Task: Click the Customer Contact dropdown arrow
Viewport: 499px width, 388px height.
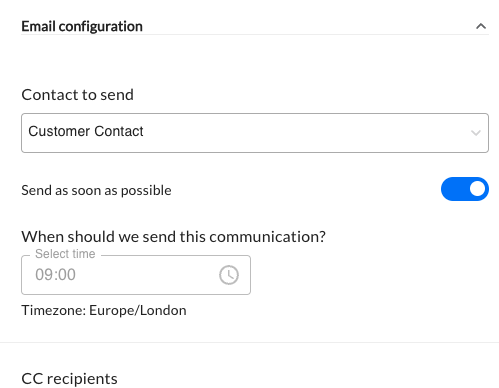Action: point(476,133)
